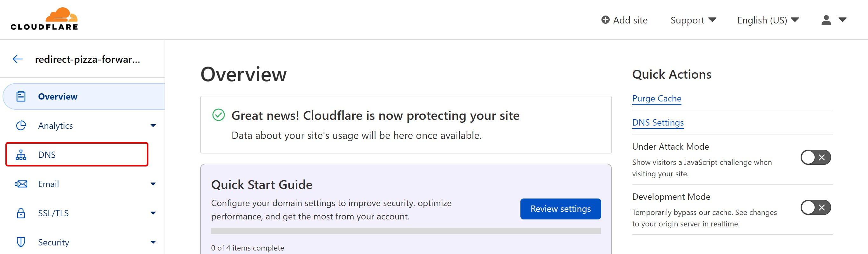Open the English (US) language dropdown
The width and height of the screenshot is (868, 254).
pyautogui.click(x=768, y=20)
